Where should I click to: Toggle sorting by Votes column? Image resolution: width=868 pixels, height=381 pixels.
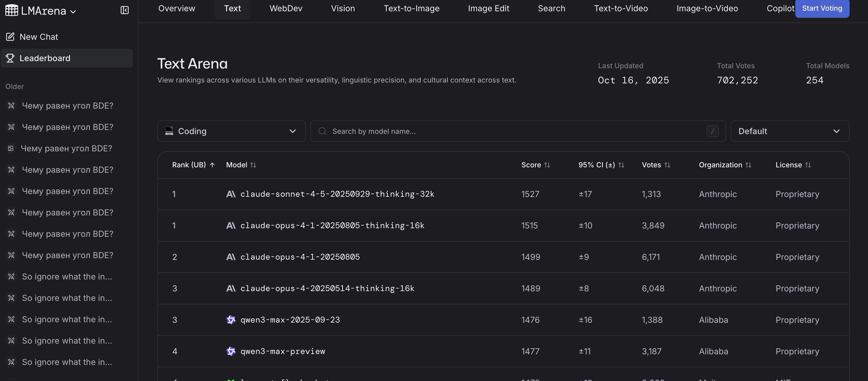667,165
